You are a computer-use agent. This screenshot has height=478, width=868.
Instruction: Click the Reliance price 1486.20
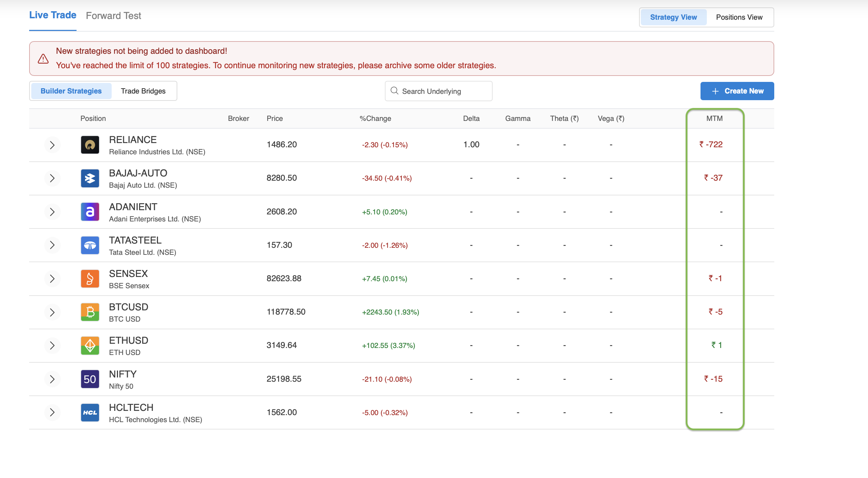tap(282, 144)
